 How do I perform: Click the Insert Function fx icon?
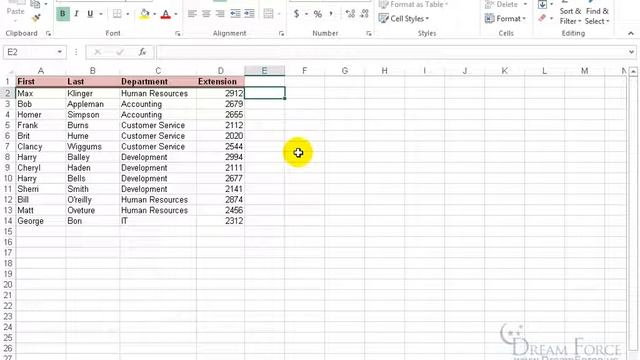point(142,52)
